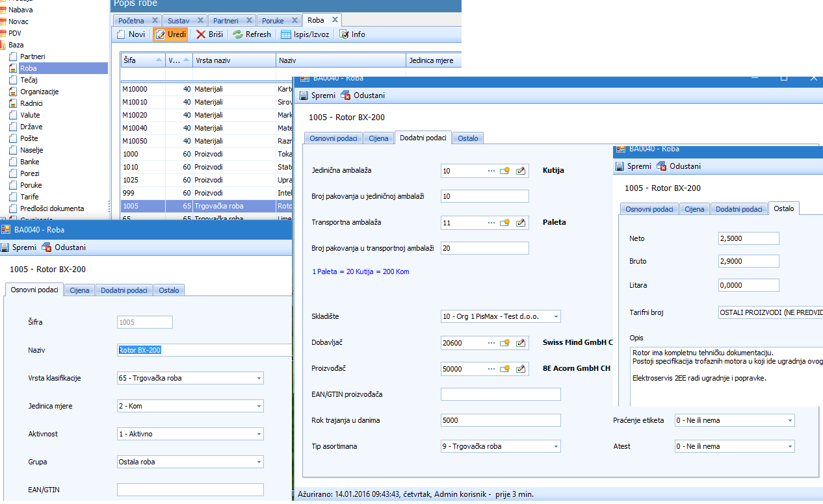The height and width of the screenshot is (504, 823).
Task: Sort the list by the Šifra column header
Action: coord(143,60)
